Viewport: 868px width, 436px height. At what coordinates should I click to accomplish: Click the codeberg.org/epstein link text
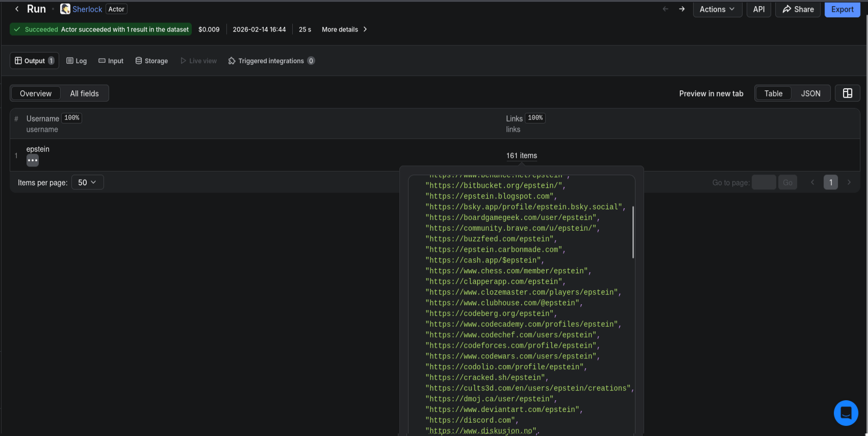coord(490,314)
